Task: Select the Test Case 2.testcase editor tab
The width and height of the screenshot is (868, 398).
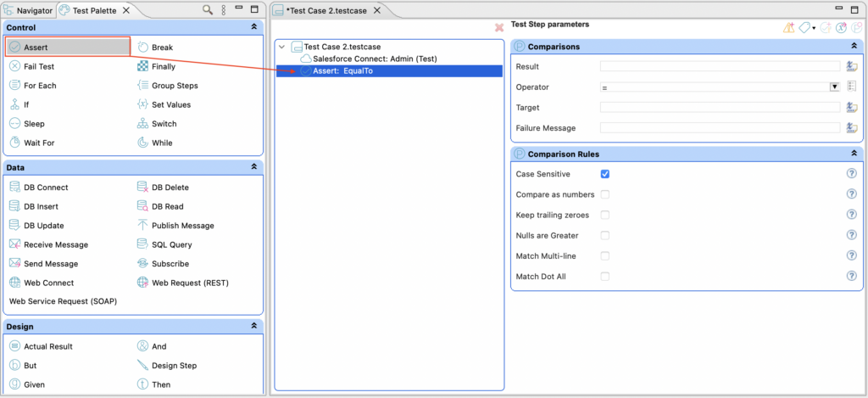Action: [326, 10]
